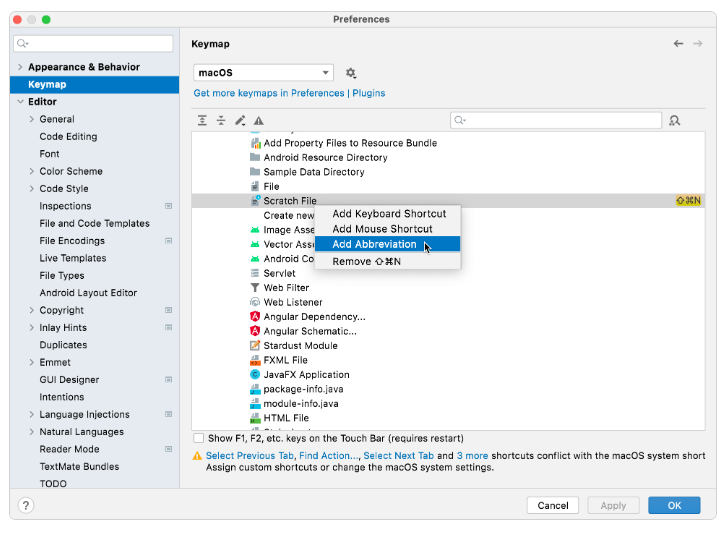The image size is (724, 533).
Task: Click the Inspections project-level settings icon
Action: pyautogui.click(x=169, y=206)
